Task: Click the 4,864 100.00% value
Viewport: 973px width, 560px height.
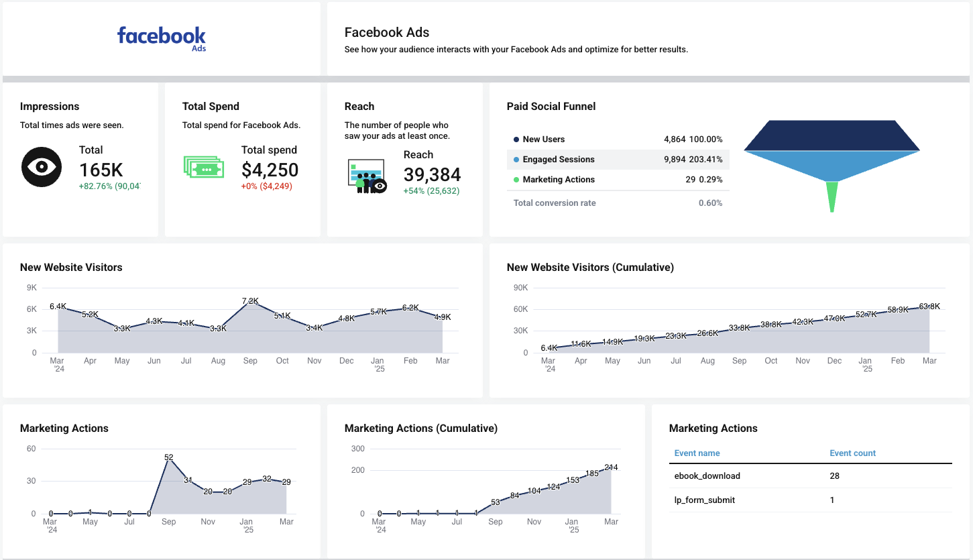Action: (x=693, y=139)
